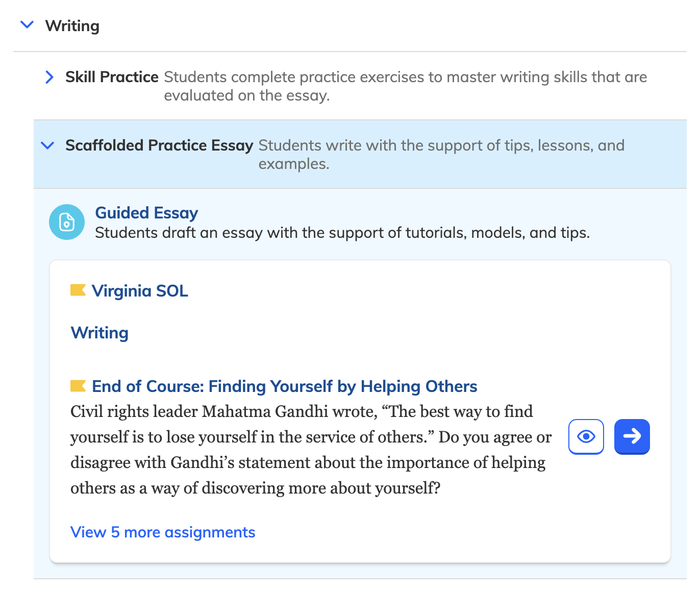Expand the Skill Practice chevron
This screenshot has height=590, width=700.
[x=49, y=77]
